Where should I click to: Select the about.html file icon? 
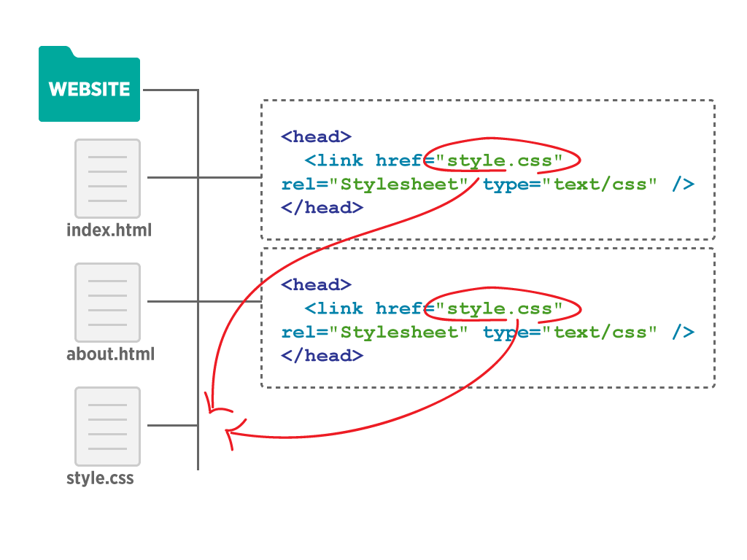click(x=108, y=303)
